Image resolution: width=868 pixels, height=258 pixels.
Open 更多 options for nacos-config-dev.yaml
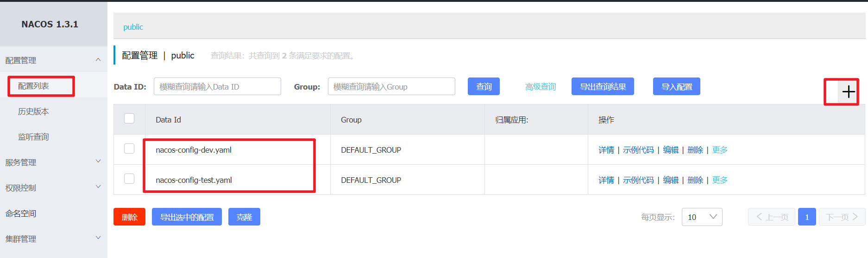[720, 150]
